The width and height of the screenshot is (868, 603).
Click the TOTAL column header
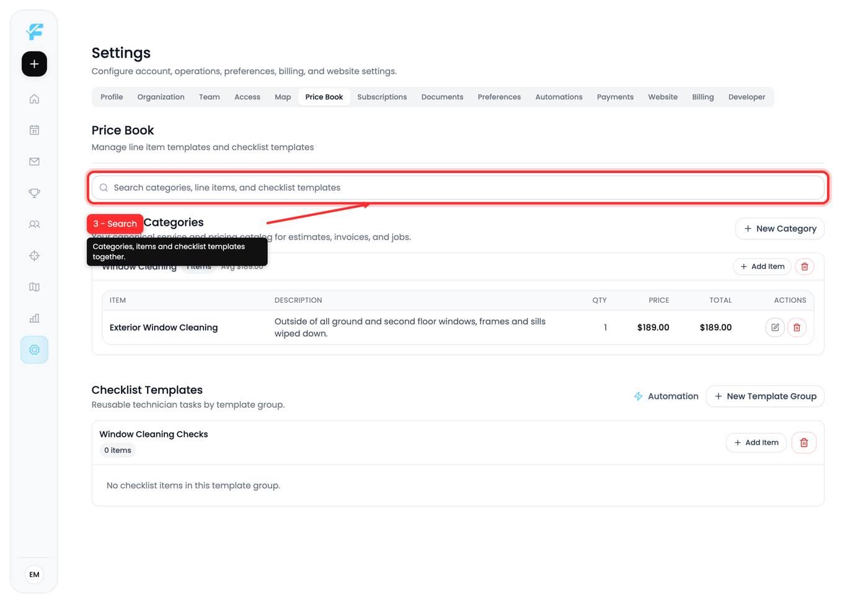[720, 300]
